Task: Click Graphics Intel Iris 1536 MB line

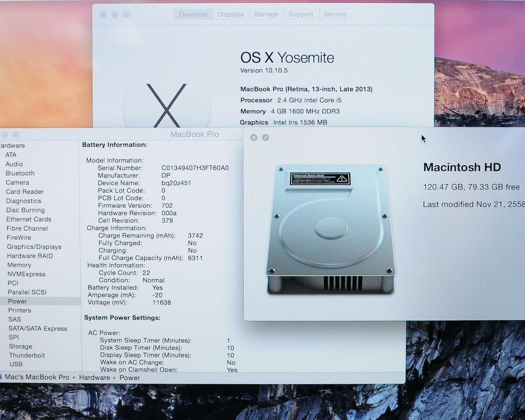Action: coord(283,122)
